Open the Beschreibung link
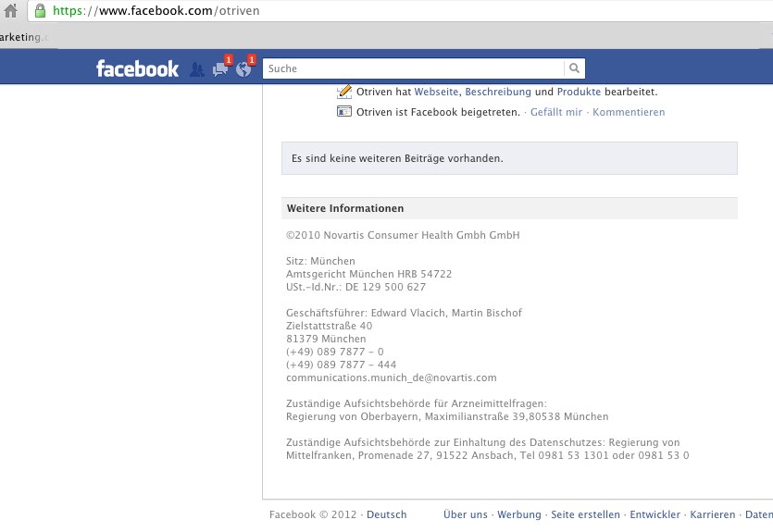773x532 pixels. click(498, 92)
